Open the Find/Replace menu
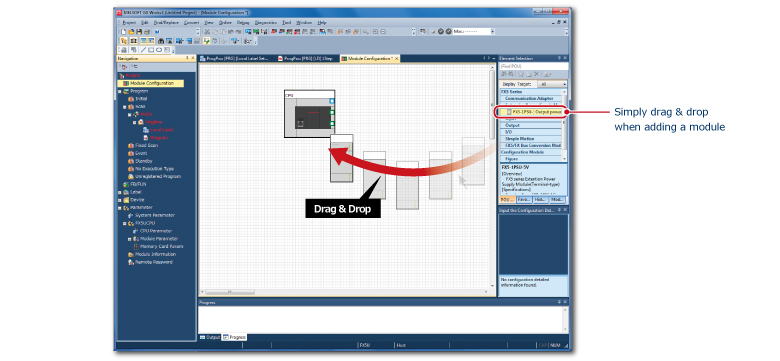 (166, 23)
